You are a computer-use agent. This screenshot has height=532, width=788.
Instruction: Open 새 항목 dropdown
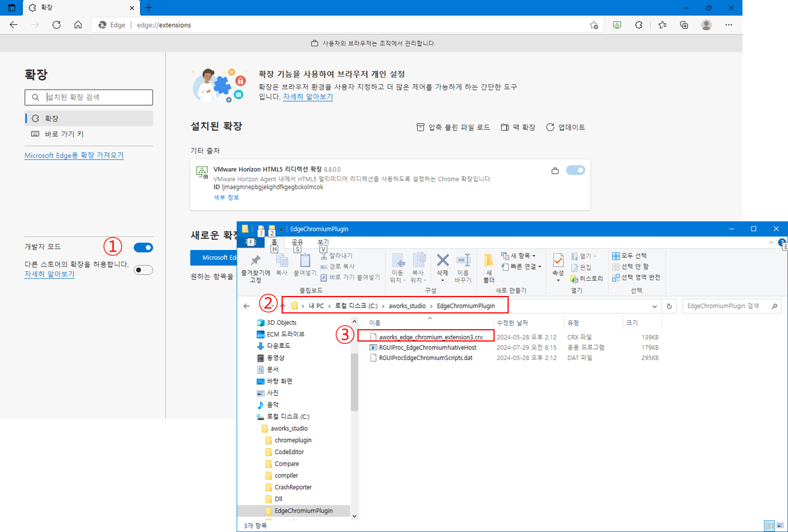[x=518, y=256]
